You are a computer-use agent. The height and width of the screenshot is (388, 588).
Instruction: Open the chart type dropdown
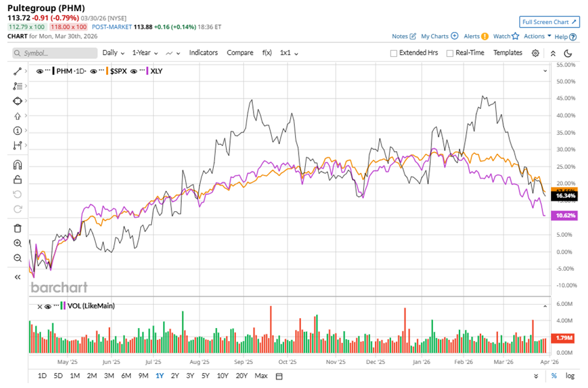pos(173,53)
